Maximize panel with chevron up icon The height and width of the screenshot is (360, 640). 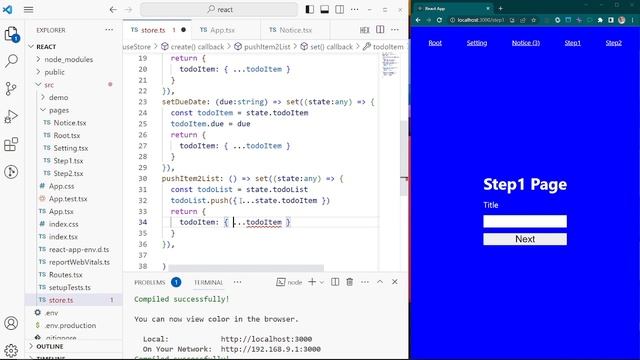pyautogui.click(x=380, y=282)
